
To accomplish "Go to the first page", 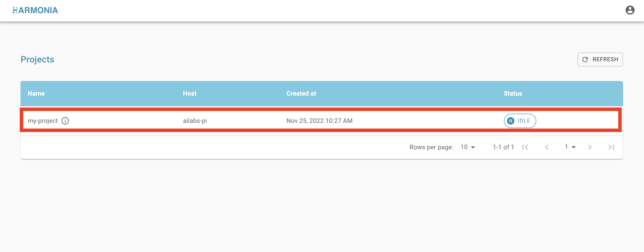I will pyautogui.click(x=525, y=147).
